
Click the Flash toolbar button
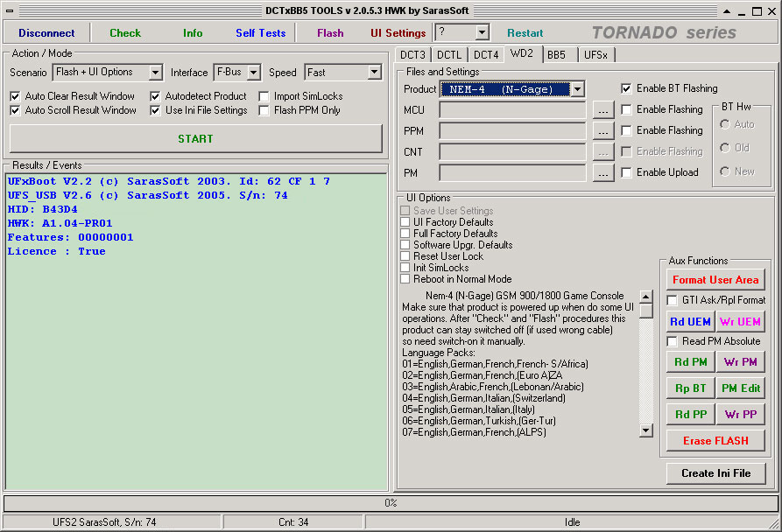coord(330,33)
